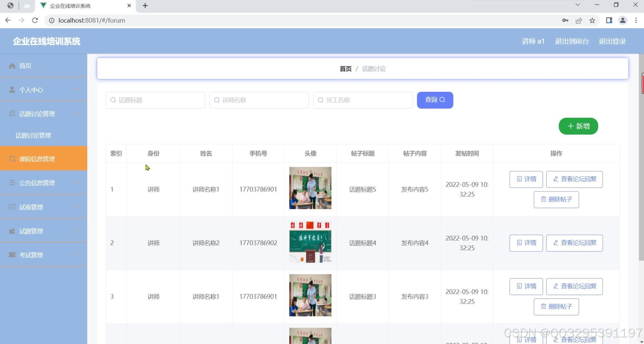This screenshot has height=344, width=644.
Task: Click the blackboard avatar thumbnail in row 2
Action: click(x=310, y=242)
